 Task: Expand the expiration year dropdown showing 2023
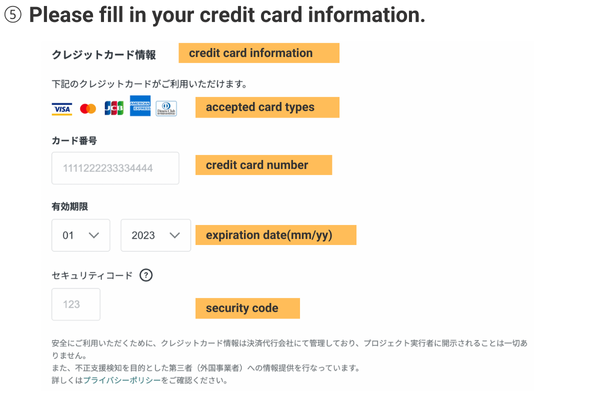coord(155,236)
